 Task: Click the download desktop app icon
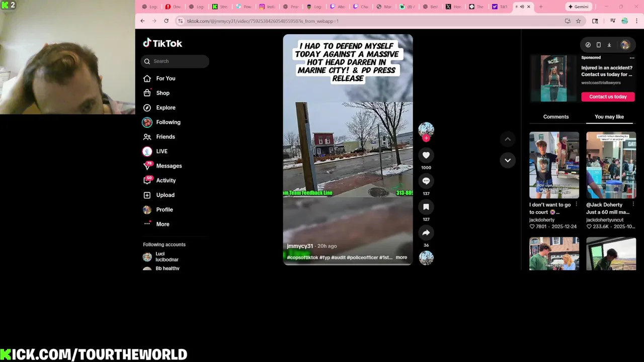tap(609, 45)
